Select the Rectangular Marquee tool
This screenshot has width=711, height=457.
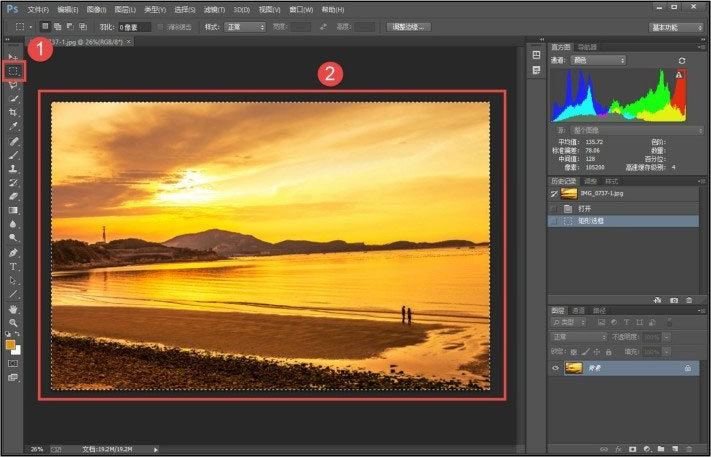point(13,71)
